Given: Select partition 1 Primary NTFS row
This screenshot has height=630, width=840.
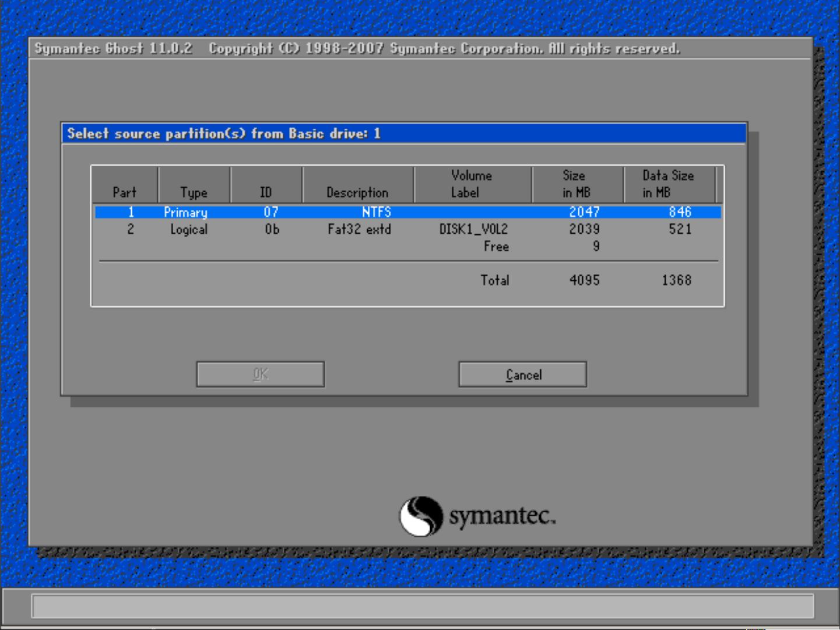Looking at the screenshot, I should click(x=408, y=212).
